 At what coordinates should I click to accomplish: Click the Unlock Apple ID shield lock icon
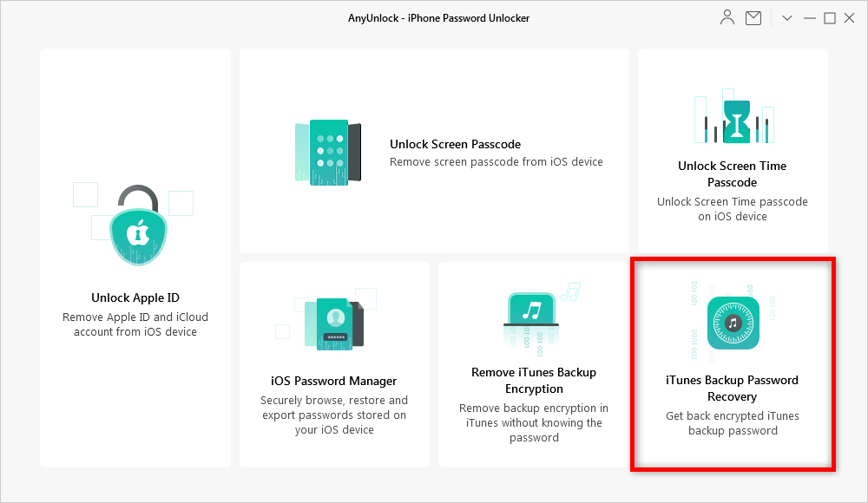pyautogui.click(x=138, y=225)
